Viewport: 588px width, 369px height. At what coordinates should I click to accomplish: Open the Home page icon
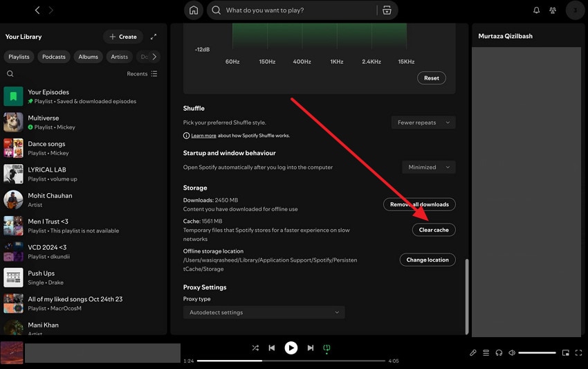(194, 10)
